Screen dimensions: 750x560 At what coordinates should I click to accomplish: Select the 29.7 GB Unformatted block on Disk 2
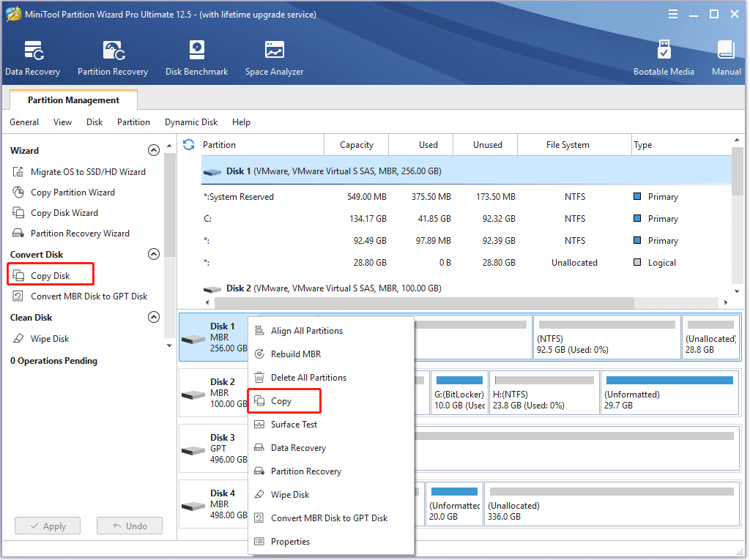point(669,392)
